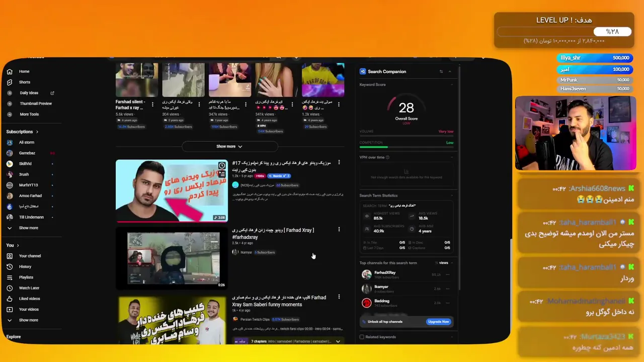
Task: Open options menu for the 341k views short
Action: pyautogui.click(x=292, y=104)
